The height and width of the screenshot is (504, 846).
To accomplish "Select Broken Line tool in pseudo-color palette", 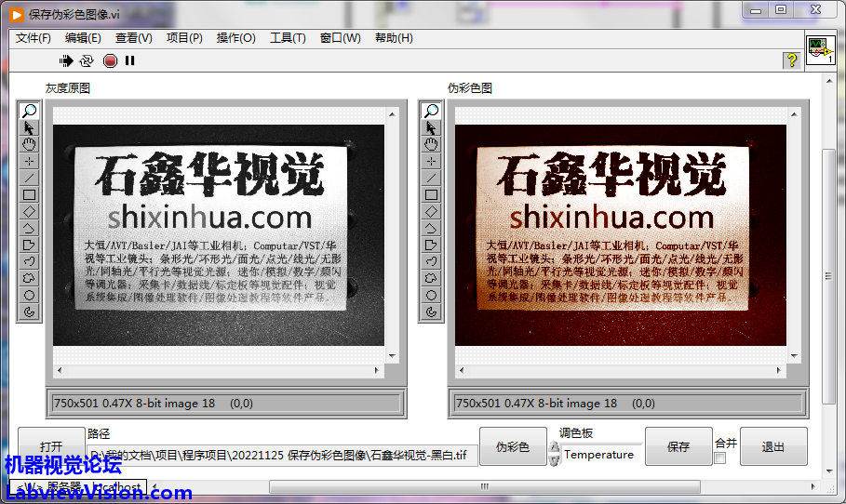I will point(431,228).
